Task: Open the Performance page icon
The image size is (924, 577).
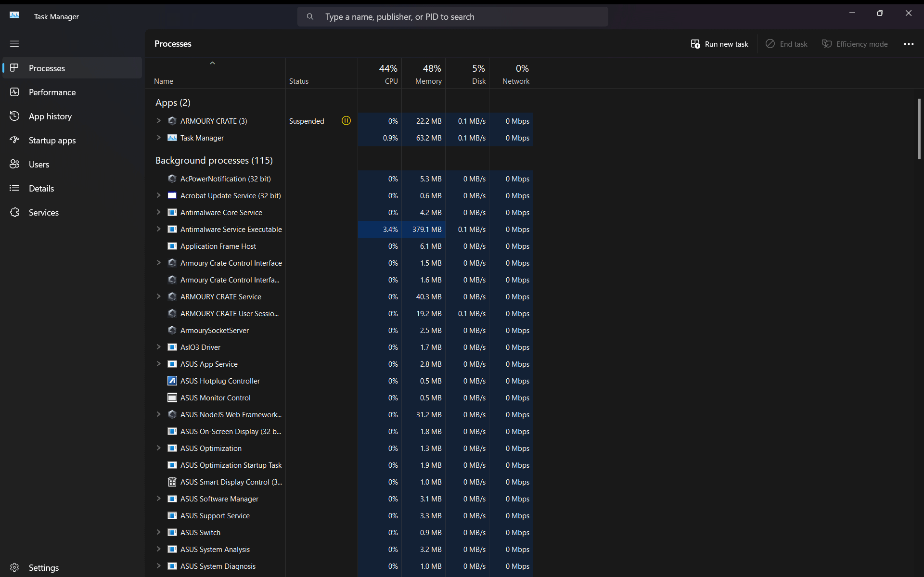Action: (x=15, y=92)
